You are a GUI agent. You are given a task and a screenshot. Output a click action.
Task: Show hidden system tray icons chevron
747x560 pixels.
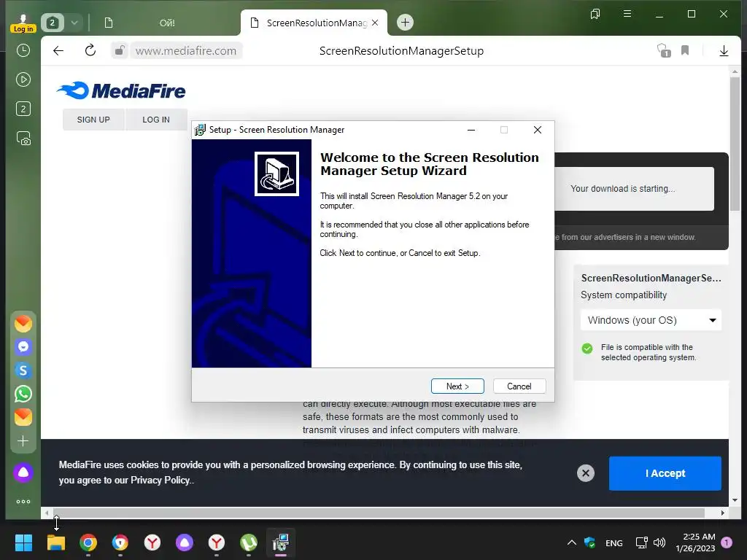click(572, 542)
